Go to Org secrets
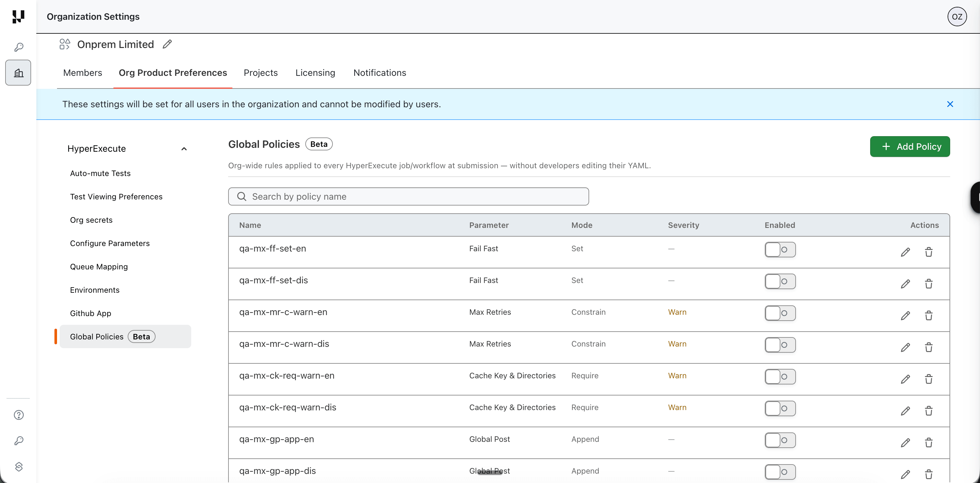 pos(91,220)
